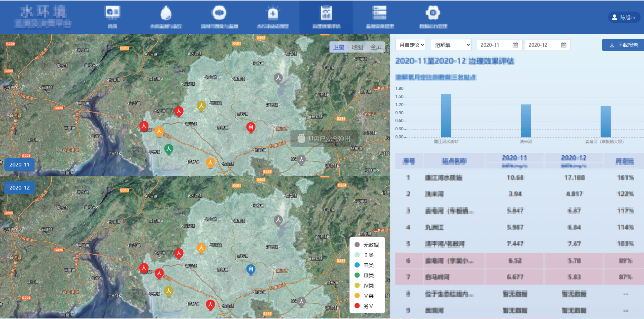
Task: Switch map to 全屏 mode
Action: [x=376, y=47]
